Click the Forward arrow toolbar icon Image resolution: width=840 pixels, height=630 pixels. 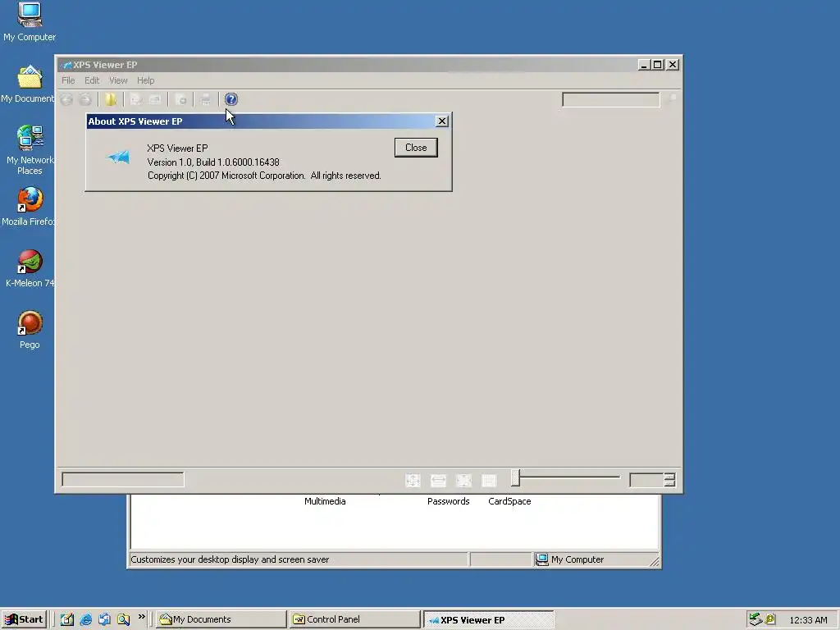click(x=85, y=99)
